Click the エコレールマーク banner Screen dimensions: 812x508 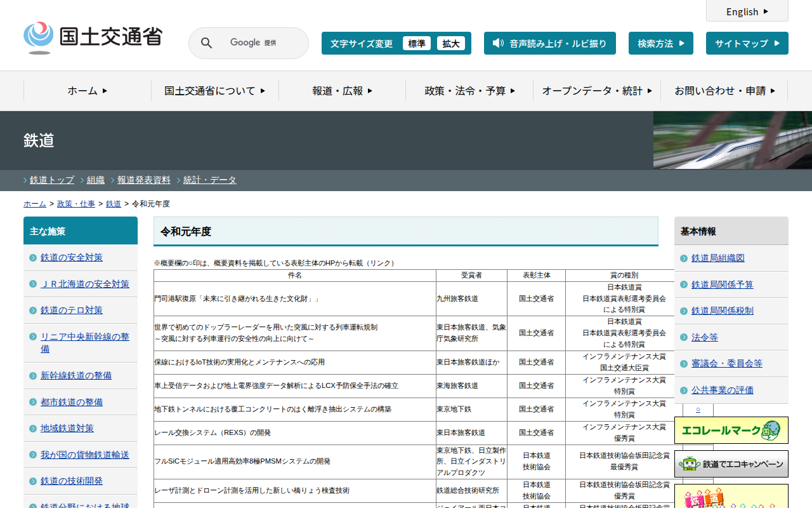[731, 430]
